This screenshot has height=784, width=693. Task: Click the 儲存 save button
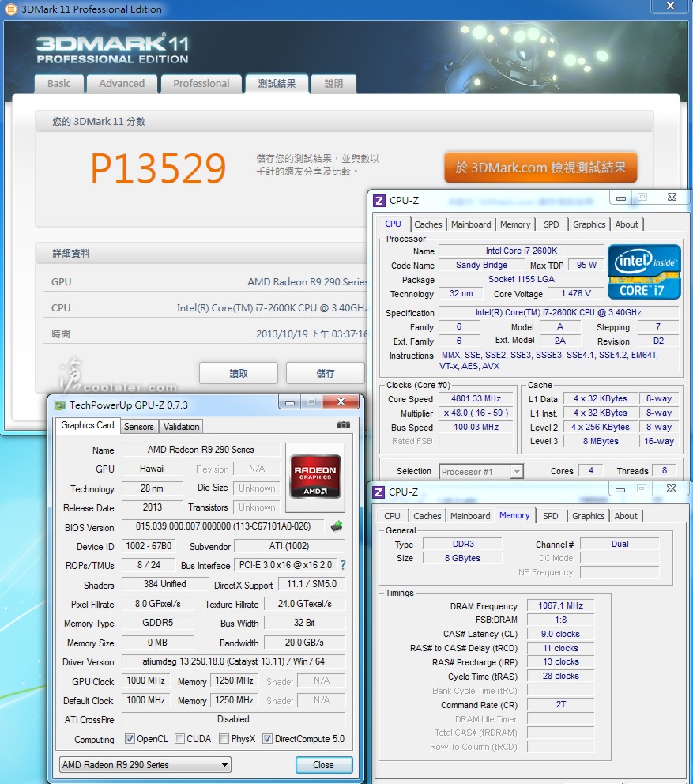pyautogui.click(x=326, y=374)
